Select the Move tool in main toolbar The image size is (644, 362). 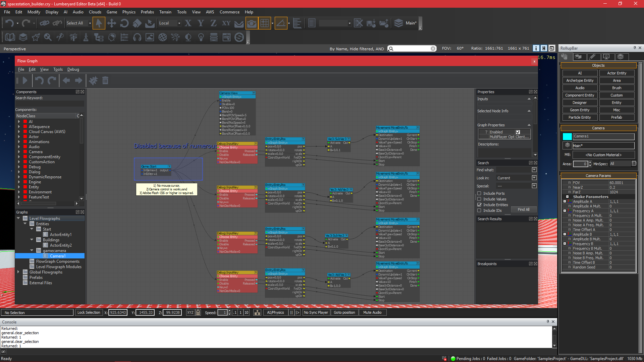tap(111, 23)
